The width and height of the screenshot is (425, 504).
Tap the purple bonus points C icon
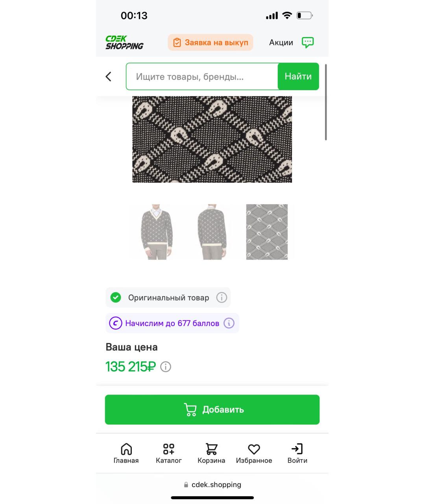click(x=116, y=323)
